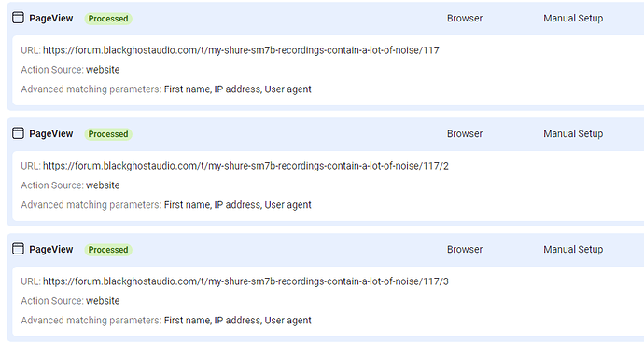Click Browser label in the first event row
644x343 pixels.
[465, 18]
